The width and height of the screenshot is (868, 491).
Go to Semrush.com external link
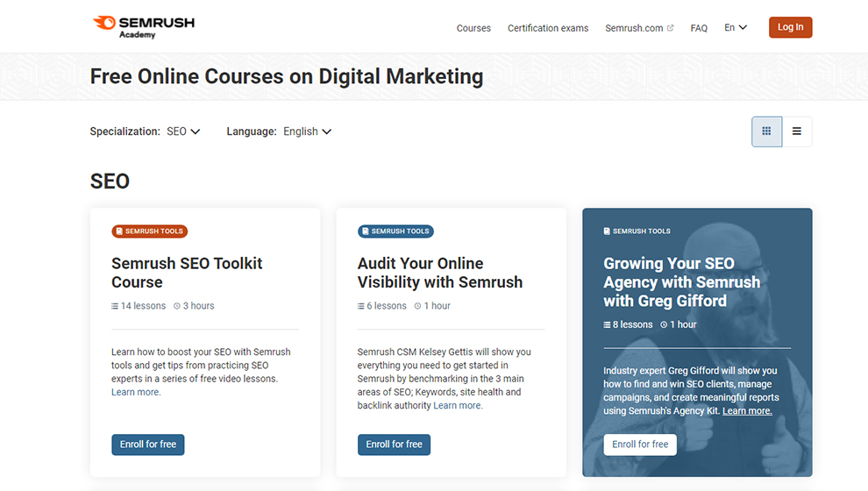click(x=639, y=28)
